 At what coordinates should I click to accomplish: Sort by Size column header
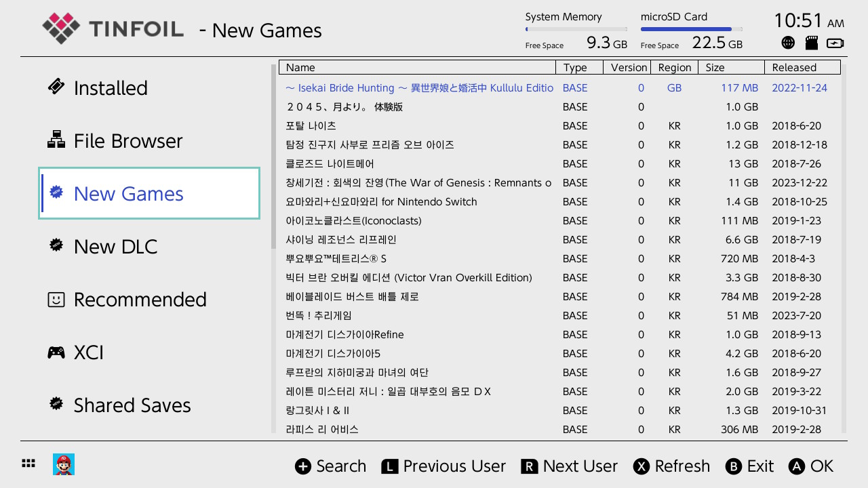pyautogui.click(x=731, y=67)
